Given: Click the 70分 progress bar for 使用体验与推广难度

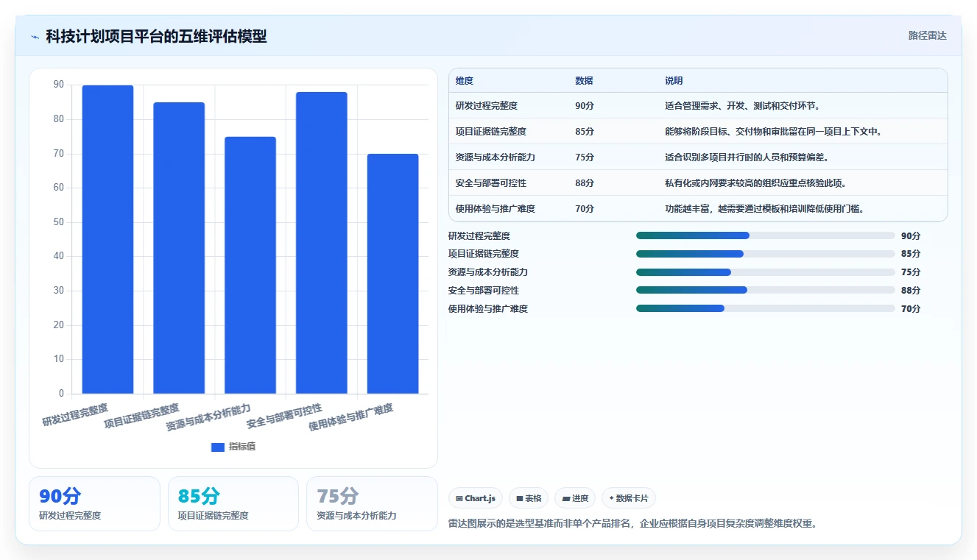Looking at the screenshot, I should [766, 309].
